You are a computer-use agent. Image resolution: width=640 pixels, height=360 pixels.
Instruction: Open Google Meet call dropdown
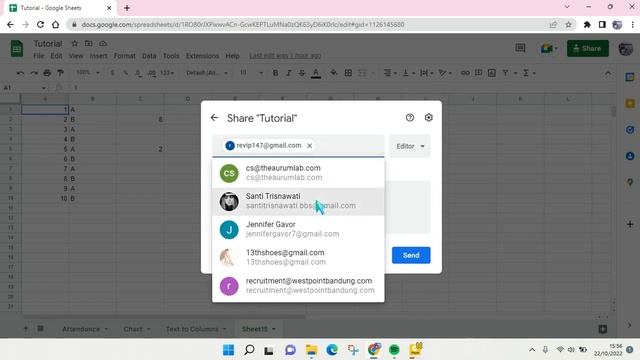pyautogui.click(x=549, y=49)
